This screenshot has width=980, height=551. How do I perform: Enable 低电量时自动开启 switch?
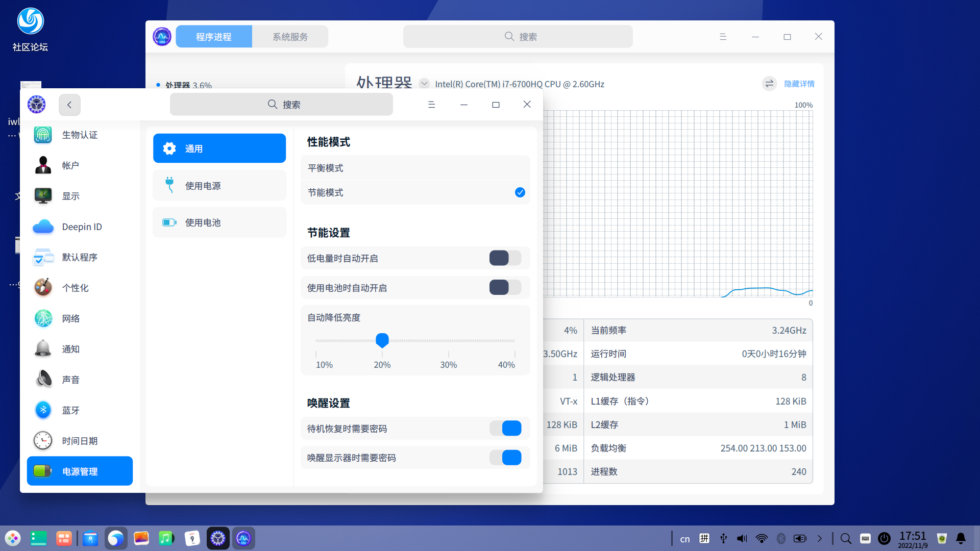pyautogui.click(x=505, y=258)
